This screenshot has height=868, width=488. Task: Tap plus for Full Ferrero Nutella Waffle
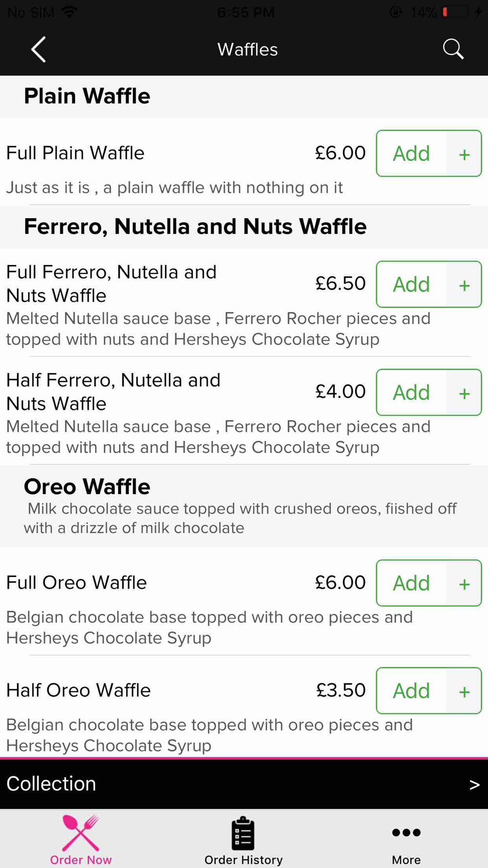tap(464, 285)
